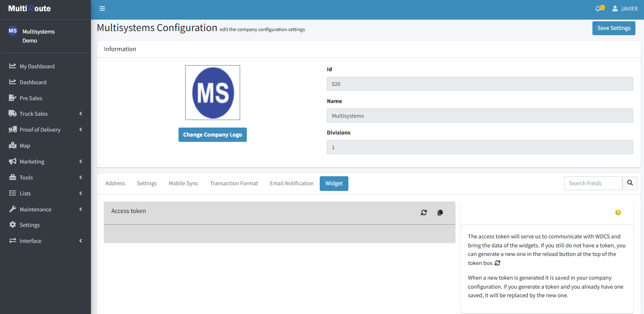Expand the Marketing submenu arrow

click(x=81, y=161)
